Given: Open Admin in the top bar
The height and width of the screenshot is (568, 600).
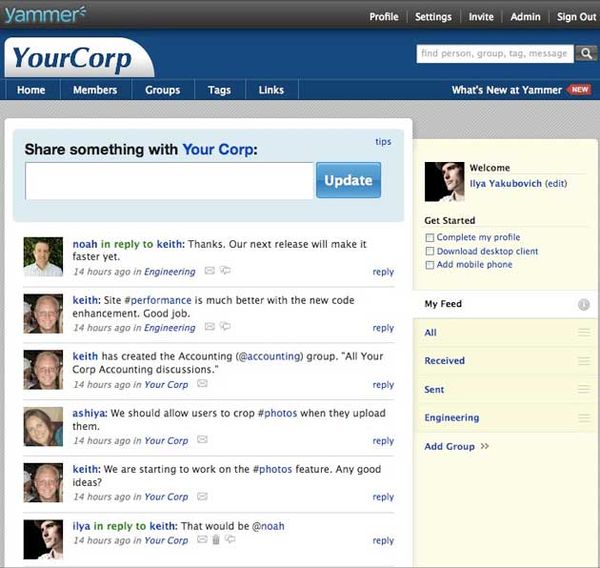Looking at the screenshot, I should tap(525, 17).
